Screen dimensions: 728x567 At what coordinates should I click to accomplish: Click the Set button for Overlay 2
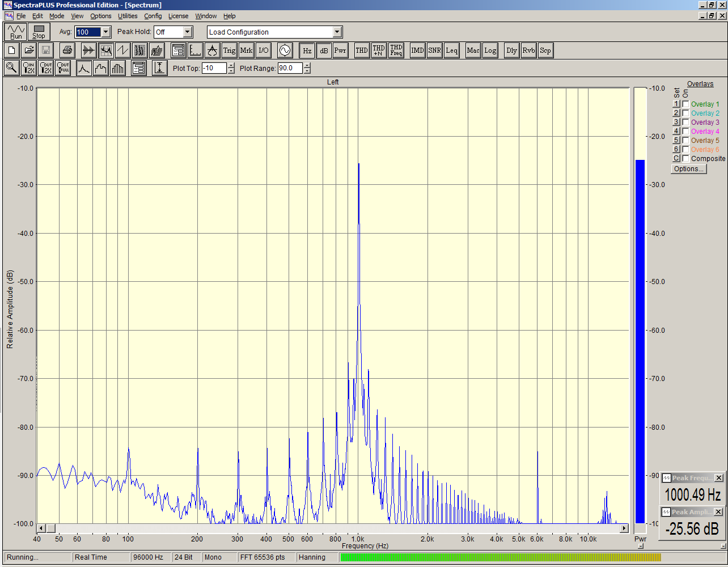pos(676,113)
